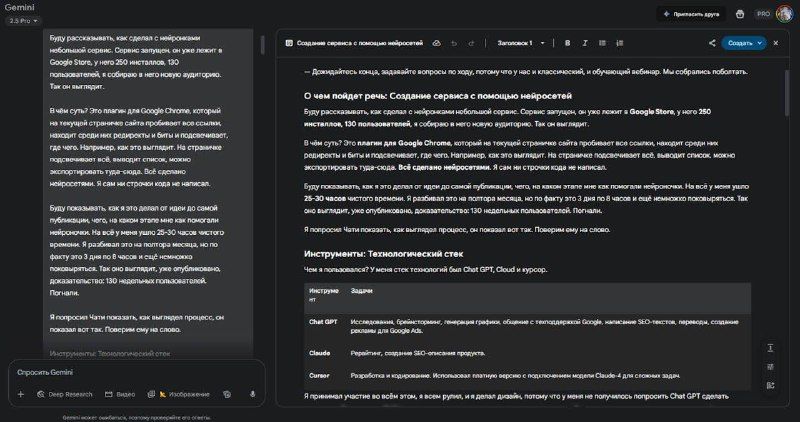The image size is (800, 422).
Task: Toggle bold formatting in canvas toolbar
Action: (x=567, y=43)
